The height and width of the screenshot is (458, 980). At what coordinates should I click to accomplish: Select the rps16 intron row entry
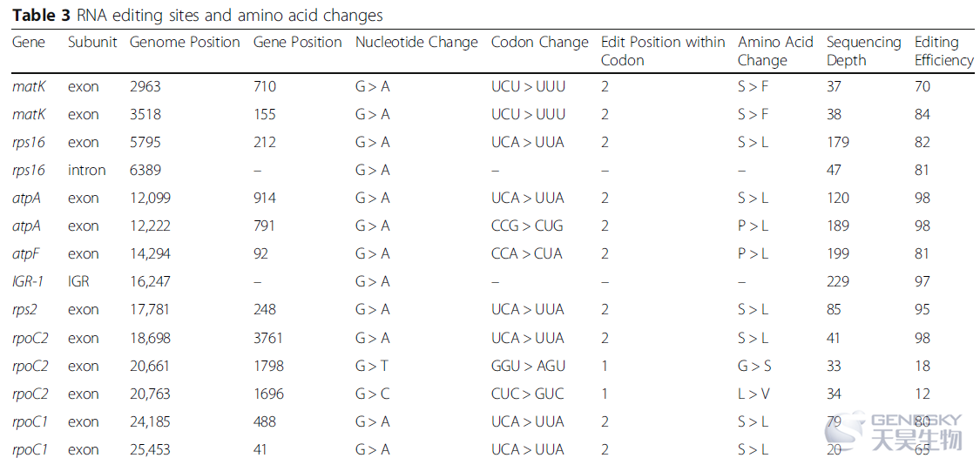click(87, 170)
